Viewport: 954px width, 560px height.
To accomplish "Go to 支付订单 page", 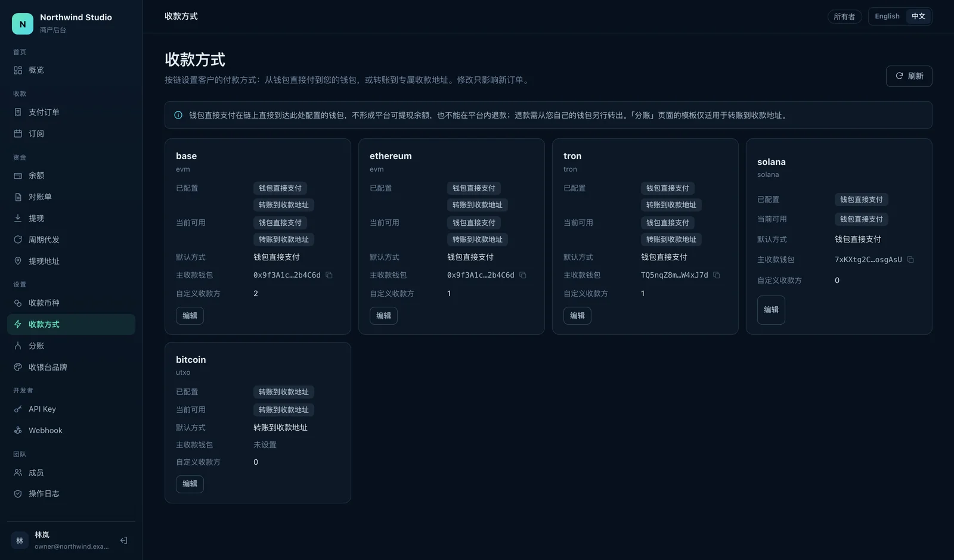I will click(71, 112).
